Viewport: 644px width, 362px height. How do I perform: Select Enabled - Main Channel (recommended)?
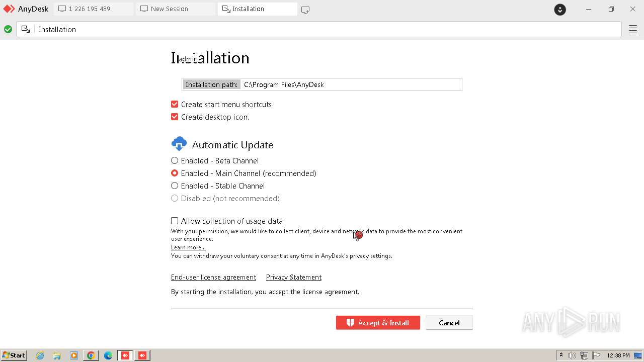[175, 173]
